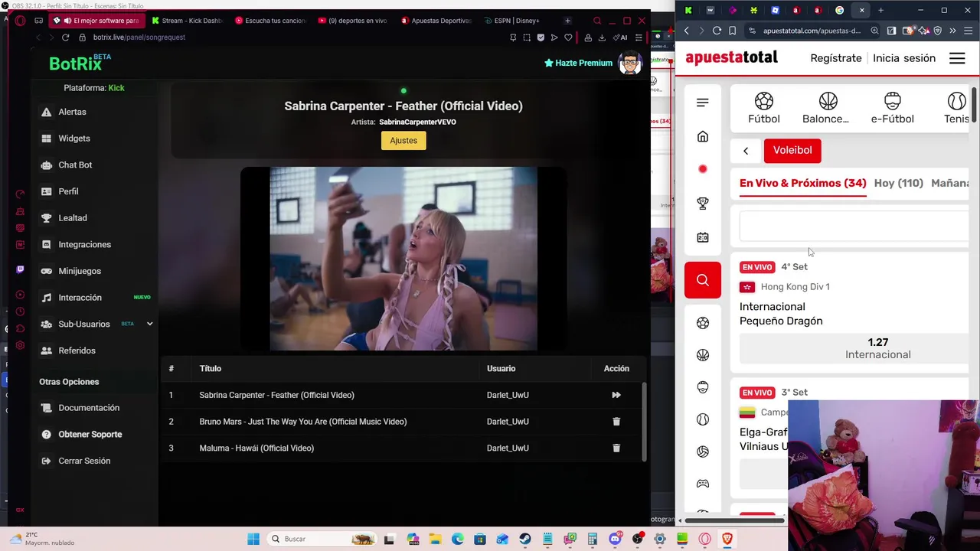Screen dimensions: 980x551
Task: Open Minijuegos section
Action: point(80,271)
